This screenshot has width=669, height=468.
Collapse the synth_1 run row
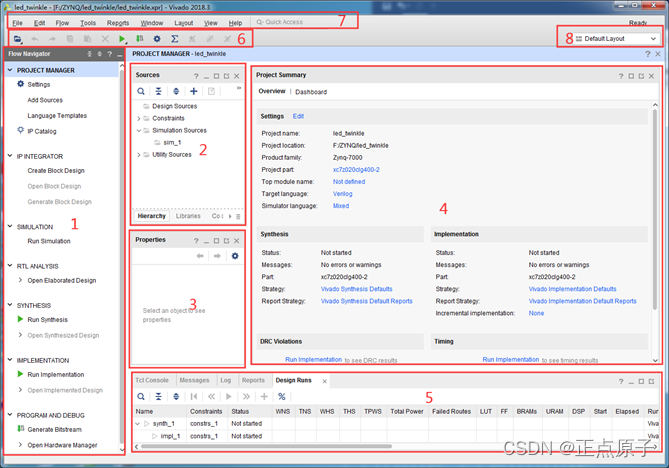pos(138,424)
